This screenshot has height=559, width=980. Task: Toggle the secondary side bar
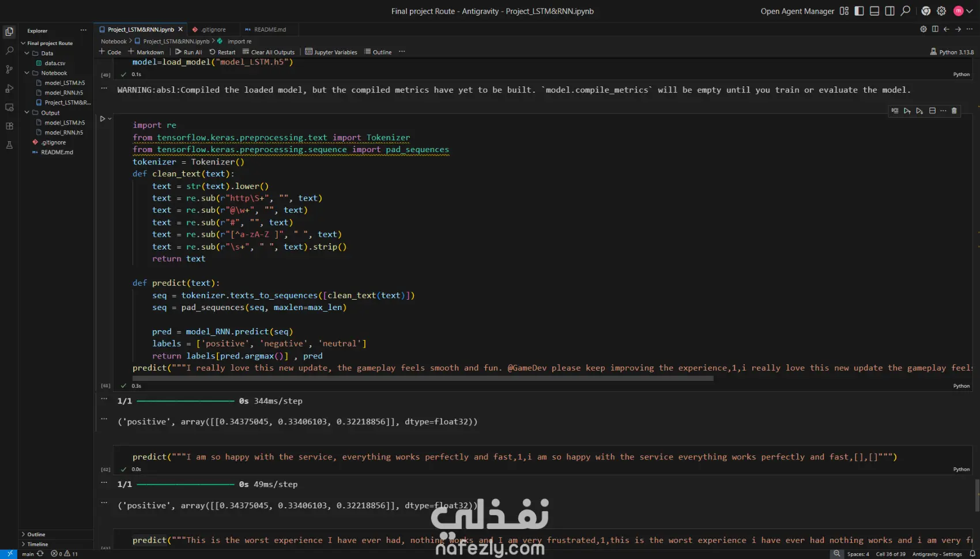pyautogui.click(x=890, y=11)
